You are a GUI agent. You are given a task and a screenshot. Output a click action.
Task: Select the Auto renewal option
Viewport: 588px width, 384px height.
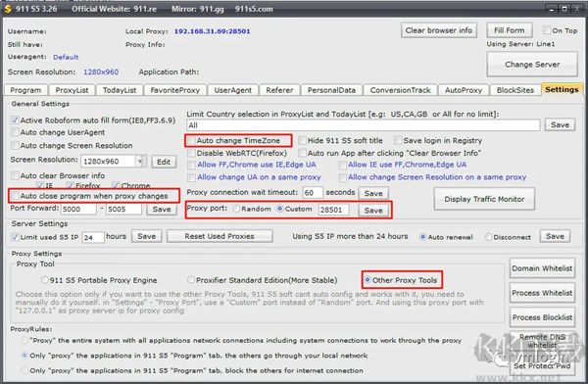click(422, 237)
